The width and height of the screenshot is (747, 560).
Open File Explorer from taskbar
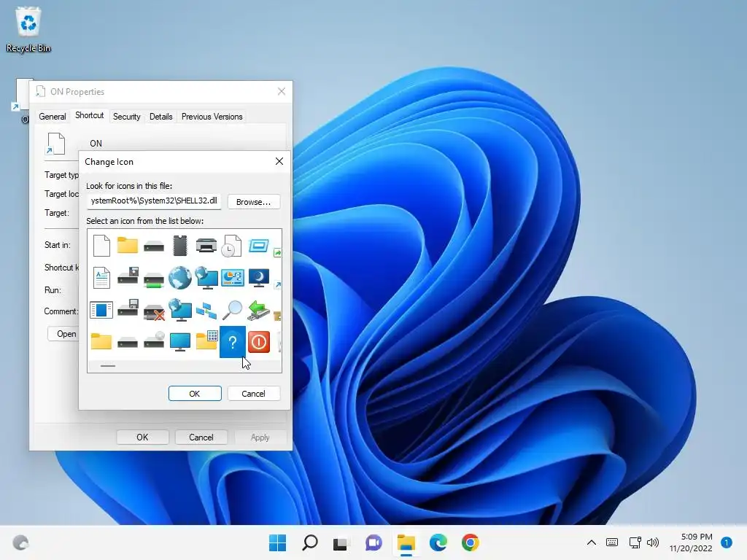[x=406, y=542]
